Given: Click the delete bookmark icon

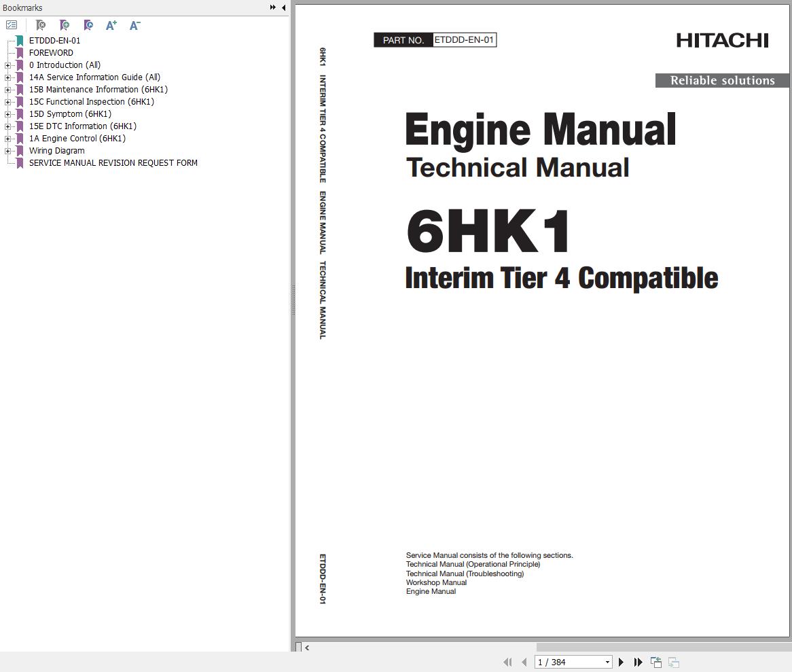Looking at the screenshot, I should [41, 24].
